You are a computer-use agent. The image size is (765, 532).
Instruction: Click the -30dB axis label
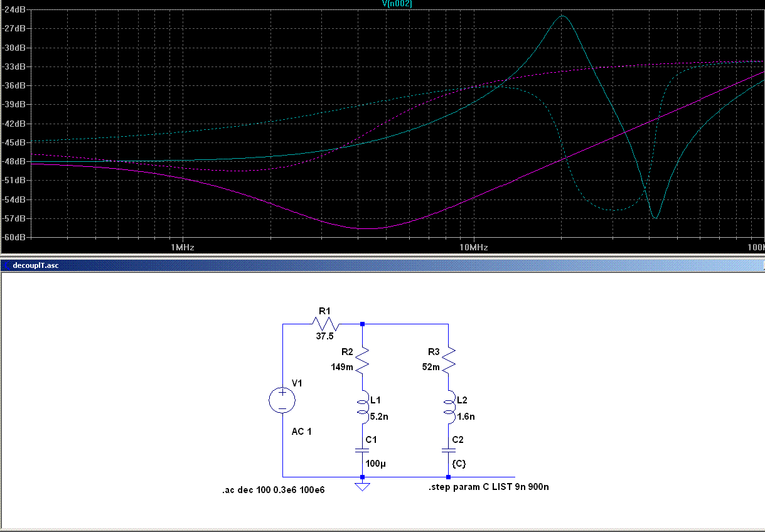(x=13, y=48)
